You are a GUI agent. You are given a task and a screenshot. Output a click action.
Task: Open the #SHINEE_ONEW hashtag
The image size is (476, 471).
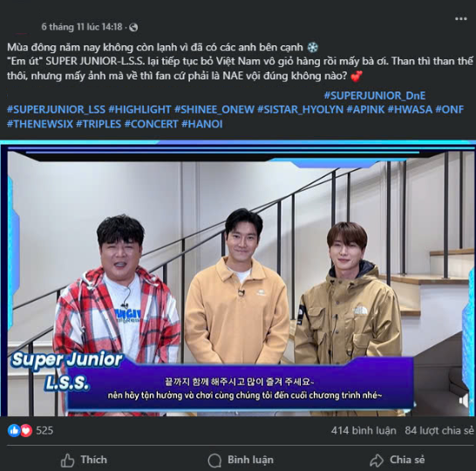tap(214, 110)
